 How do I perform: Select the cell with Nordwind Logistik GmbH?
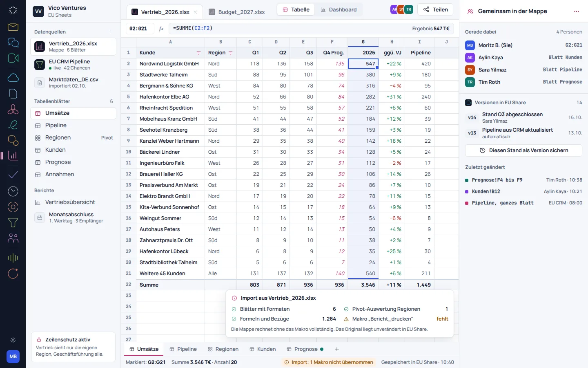[170, 64]
